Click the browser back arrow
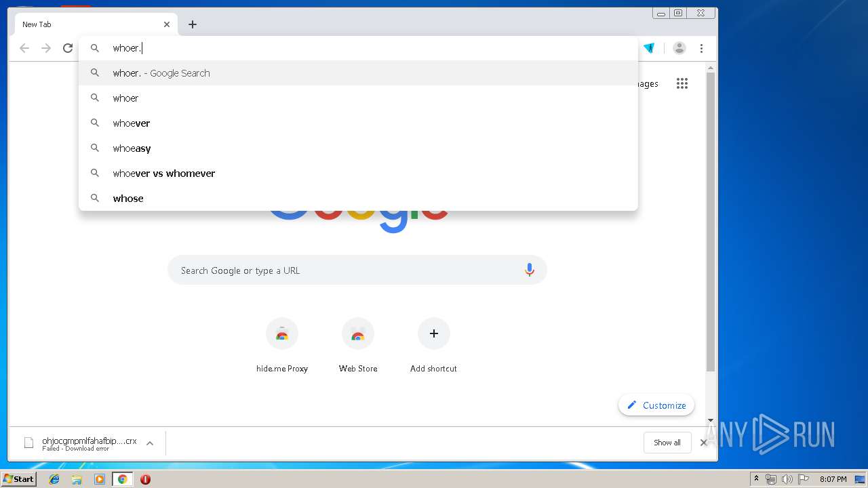The width and height of the screenshot is (868, 488). tap(24, 48)
